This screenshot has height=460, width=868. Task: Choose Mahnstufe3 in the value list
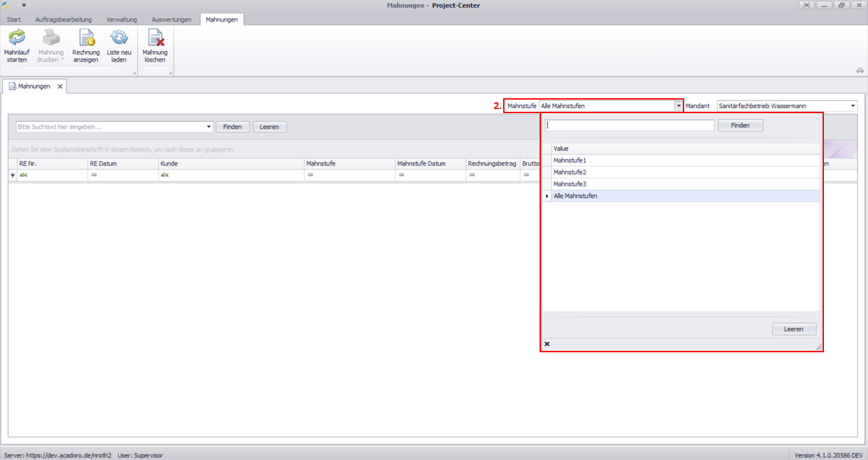570,184
